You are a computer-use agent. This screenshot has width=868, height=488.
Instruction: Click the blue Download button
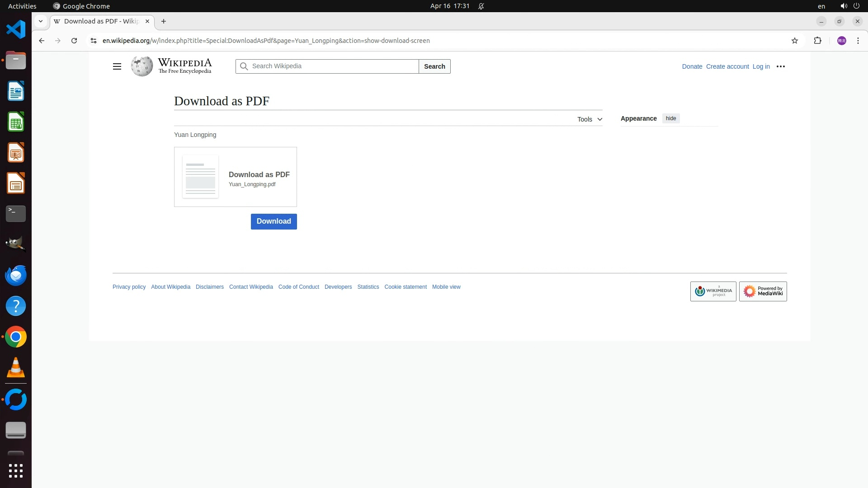point(274,221)
